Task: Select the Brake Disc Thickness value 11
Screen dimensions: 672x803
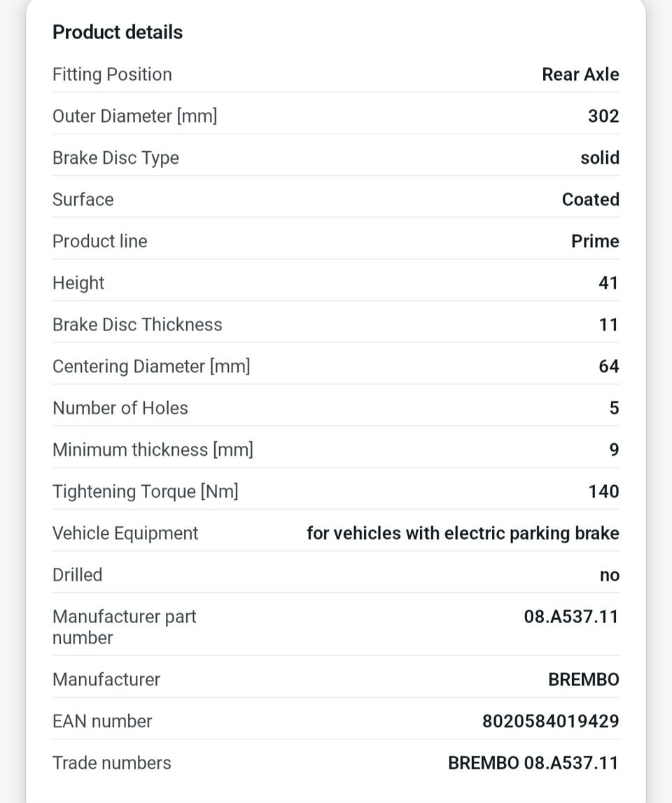Action: point(608,325)
